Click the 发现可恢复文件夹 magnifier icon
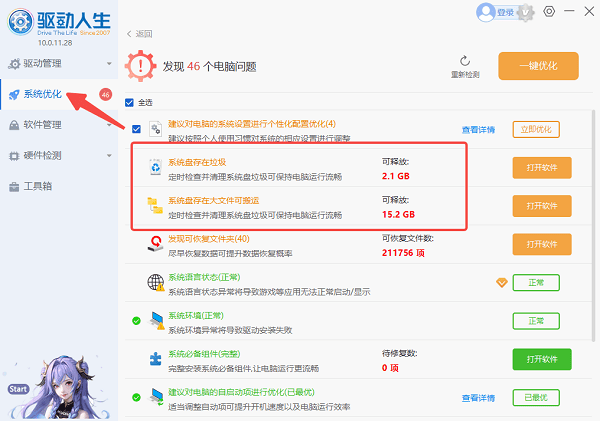 coord(155,244)
